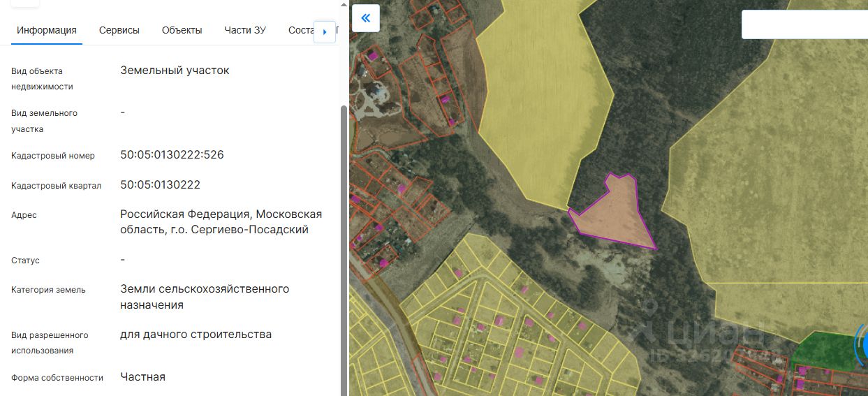Collapse the info panel with double-chevron button
The image size is (868, 396).
(x=365, y=18)
